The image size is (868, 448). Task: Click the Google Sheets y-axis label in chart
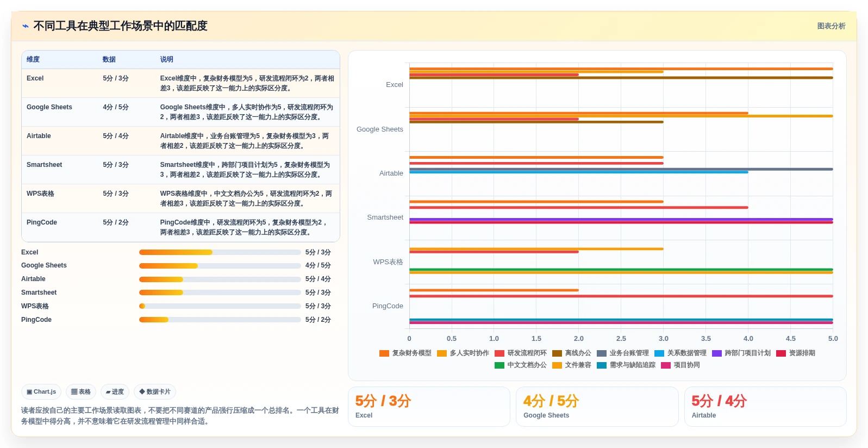380,129
